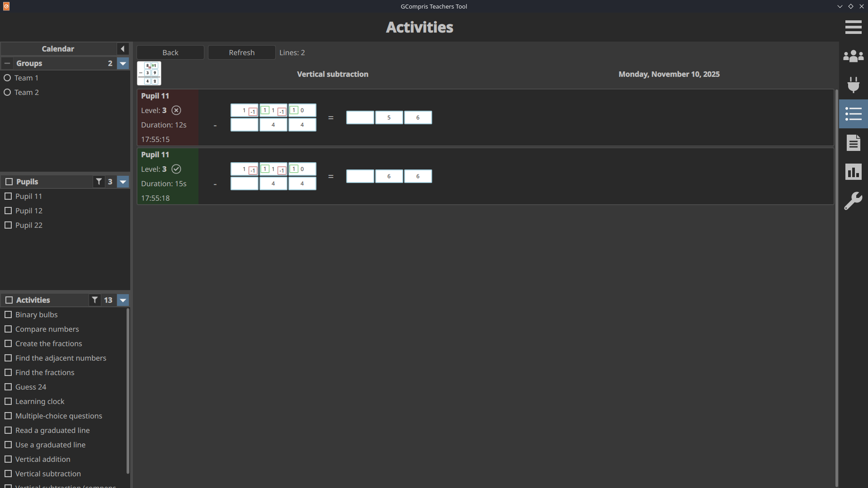Image resolution: width=868 pixels, height=488 pixels.
Task: Select Team 2 radio button
Action: point(7,92)
